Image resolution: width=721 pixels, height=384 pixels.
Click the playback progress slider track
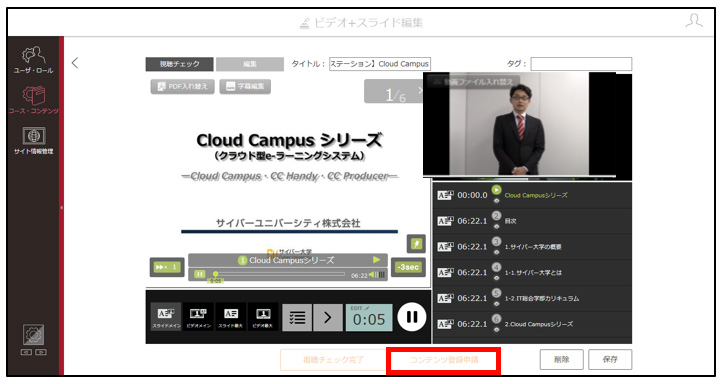(x=279, y=274)
